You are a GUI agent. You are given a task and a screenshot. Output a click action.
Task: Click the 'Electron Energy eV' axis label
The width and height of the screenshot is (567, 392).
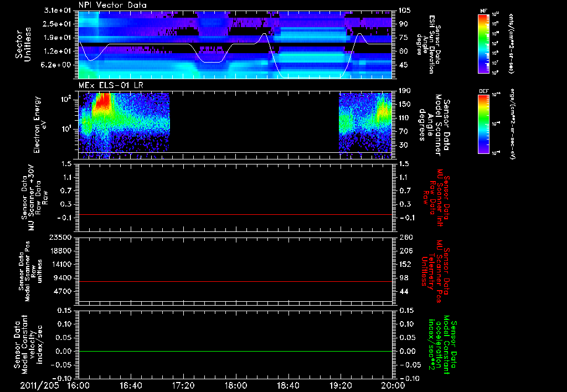point(41,125)
